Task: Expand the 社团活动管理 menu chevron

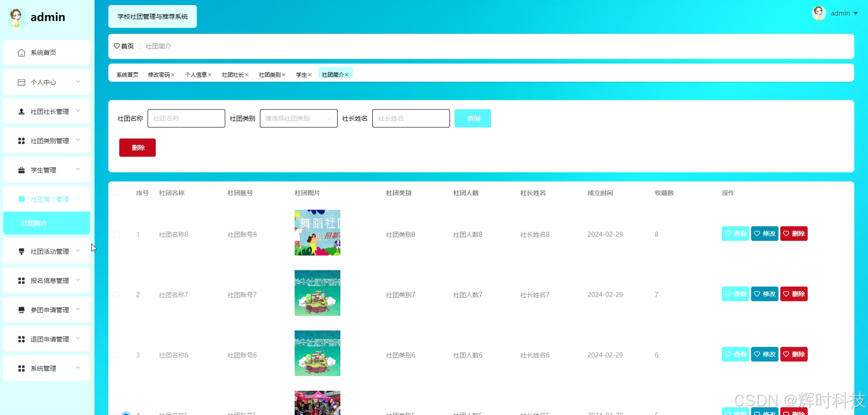Action: point(78,251)
